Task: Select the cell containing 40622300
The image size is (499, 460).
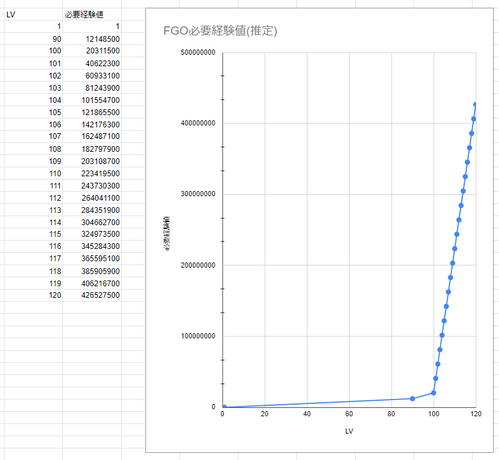Action: [92, 63]
